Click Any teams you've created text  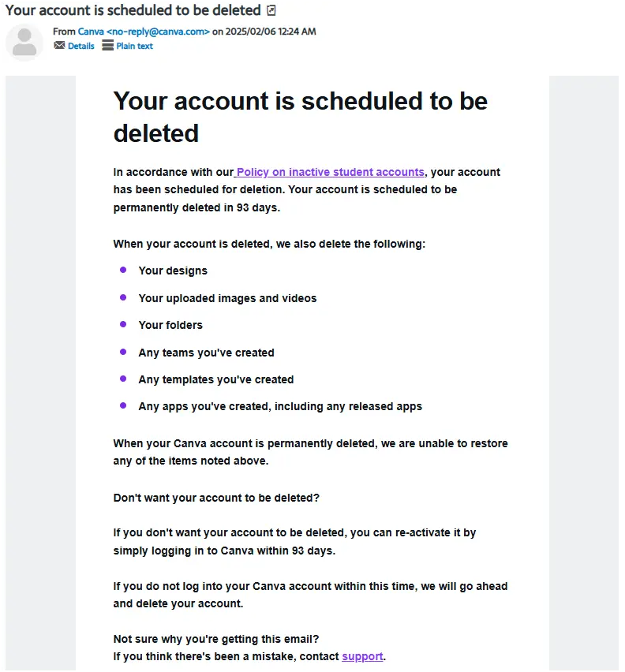coord(206,353)
